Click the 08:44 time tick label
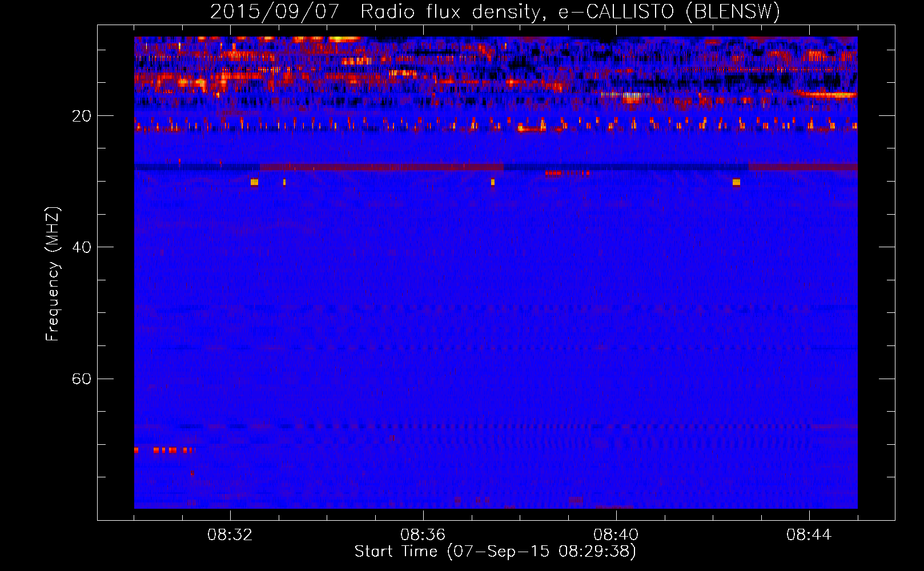This screenshot has height=571, width=924. 809,535
